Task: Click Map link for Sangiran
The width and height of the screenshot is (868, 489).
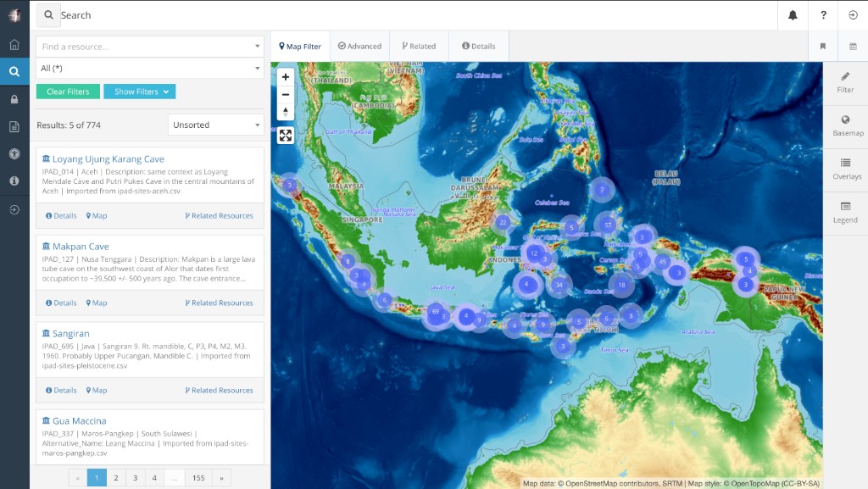Action: click(x=97, y=391)
